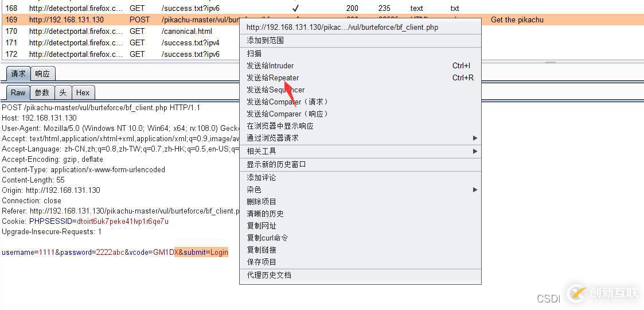The width and height of the screenshot is (644, 310).
Task: Choose '添加评论' from context menu
Action: pos(360,177)
